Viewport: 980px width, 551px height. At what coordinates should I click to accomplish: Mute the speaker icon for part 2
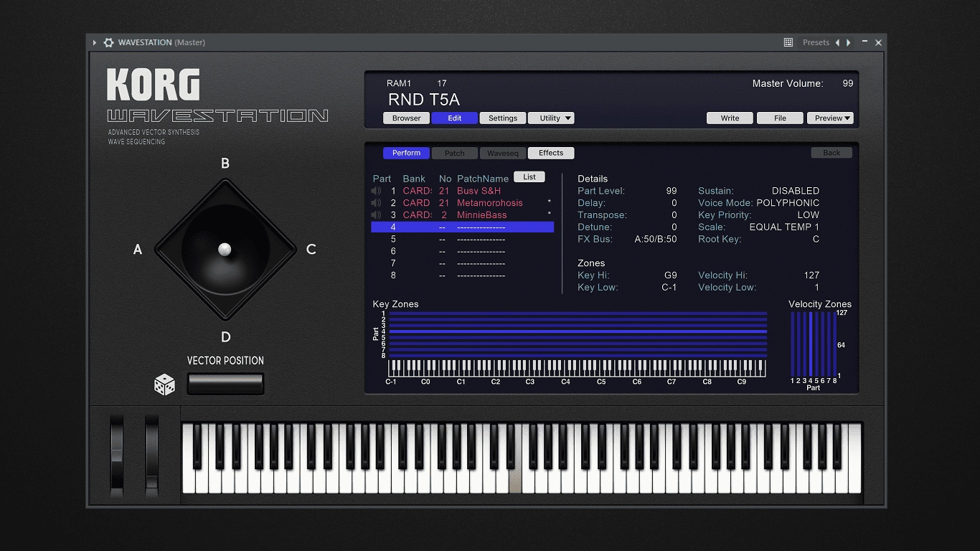[x=376, y=203]
